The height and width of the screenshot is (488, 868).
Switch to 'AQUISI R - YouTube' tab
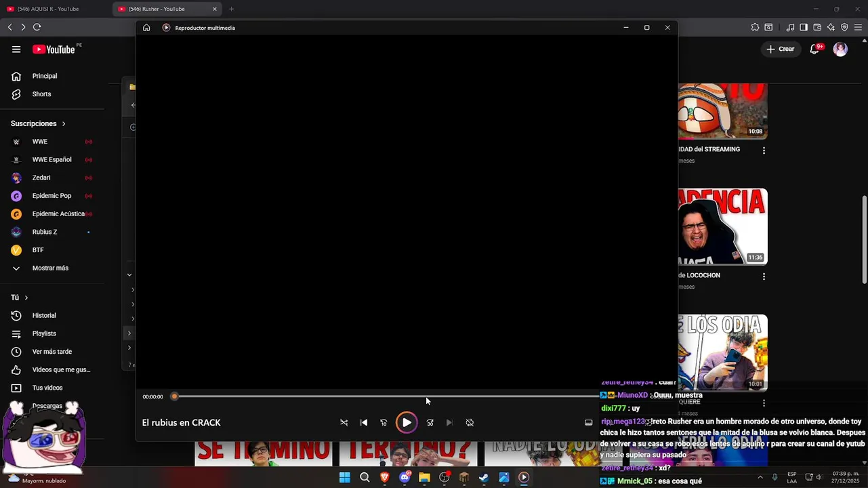(54, 9)
